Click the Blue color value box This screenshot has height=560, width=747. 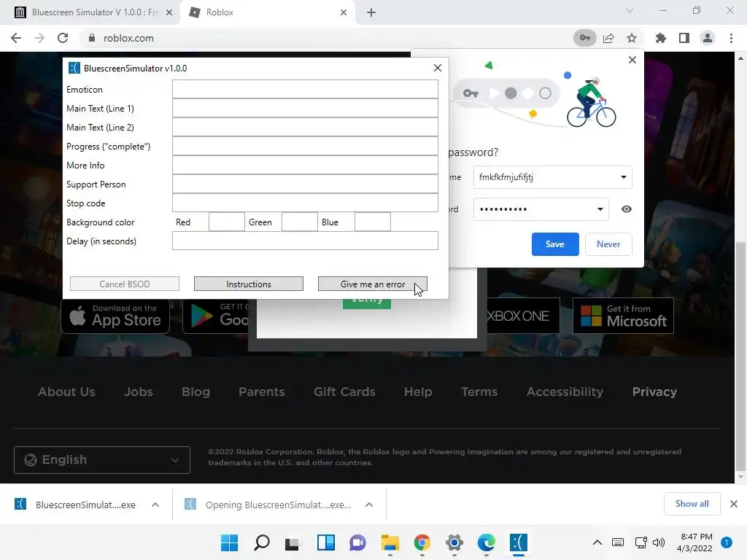click(373, 222)
